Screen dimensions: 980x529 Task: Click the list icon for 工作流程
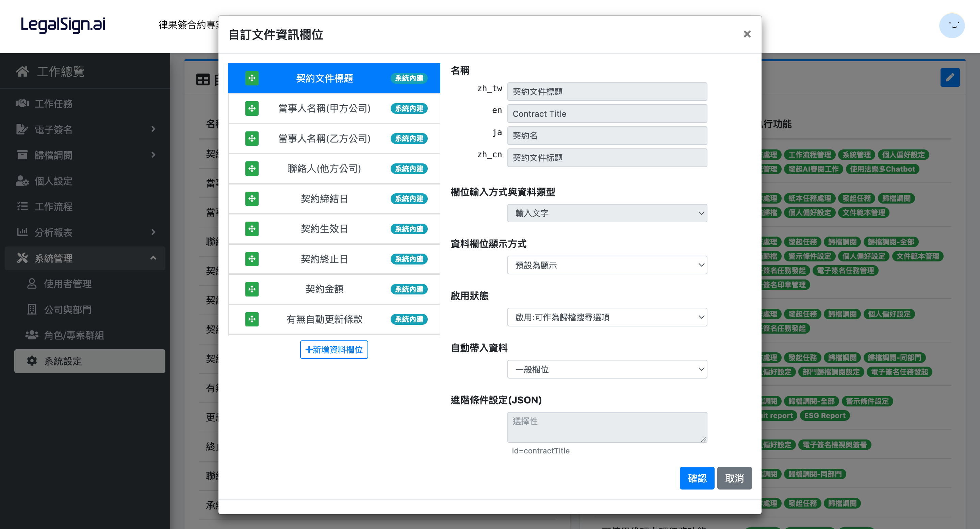point(22,206)
